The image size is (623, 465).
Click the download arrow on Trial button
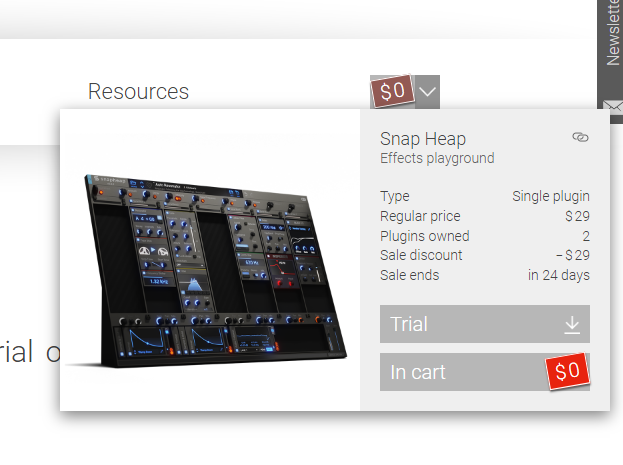click(572, 325)
